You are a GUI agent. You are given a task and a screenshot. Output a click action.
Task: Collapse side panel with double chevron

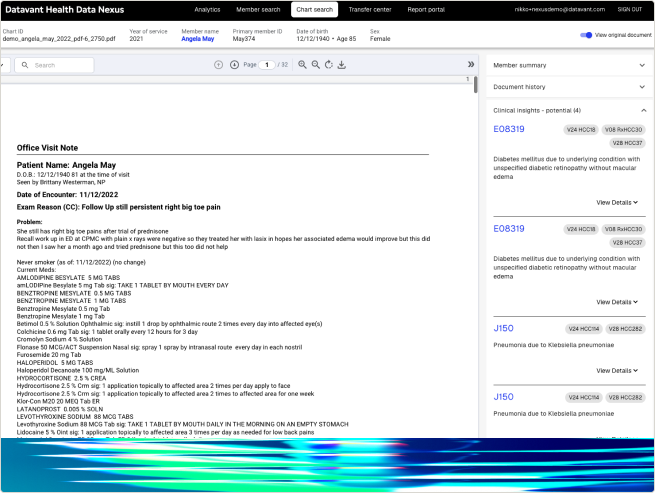[x=471, y=64]
